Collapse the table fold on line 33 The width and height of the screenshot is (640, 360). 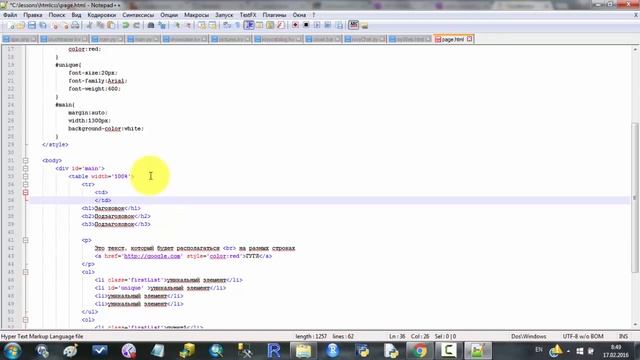click(x=25, y=176)
